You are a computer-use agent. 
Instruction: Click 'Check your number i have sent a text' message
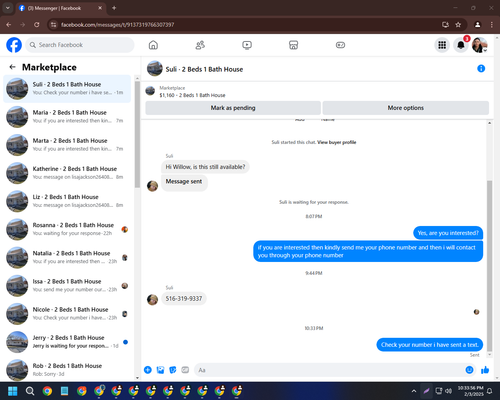430,345
